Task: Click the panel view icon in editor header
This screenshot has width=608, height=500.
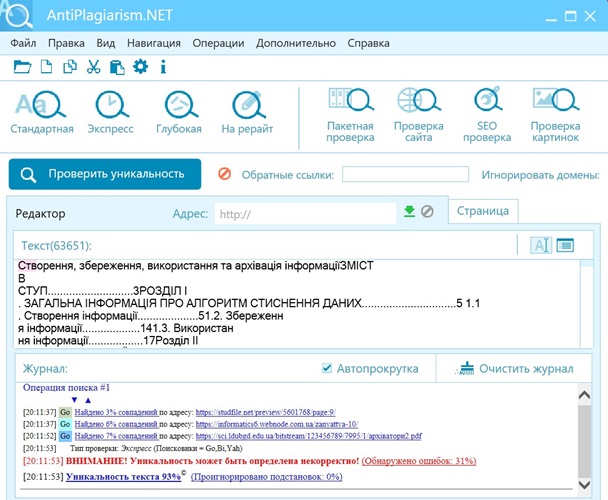Action: click(x=565, y=245)
